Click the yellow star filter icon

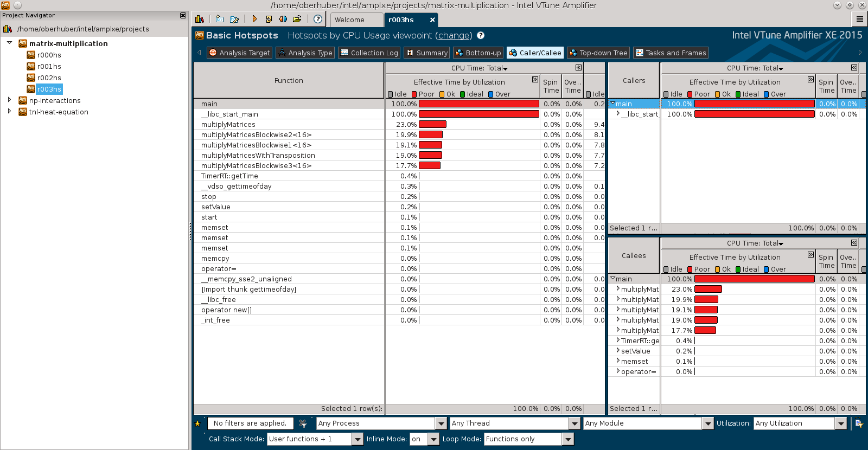(x=197, y=423)
